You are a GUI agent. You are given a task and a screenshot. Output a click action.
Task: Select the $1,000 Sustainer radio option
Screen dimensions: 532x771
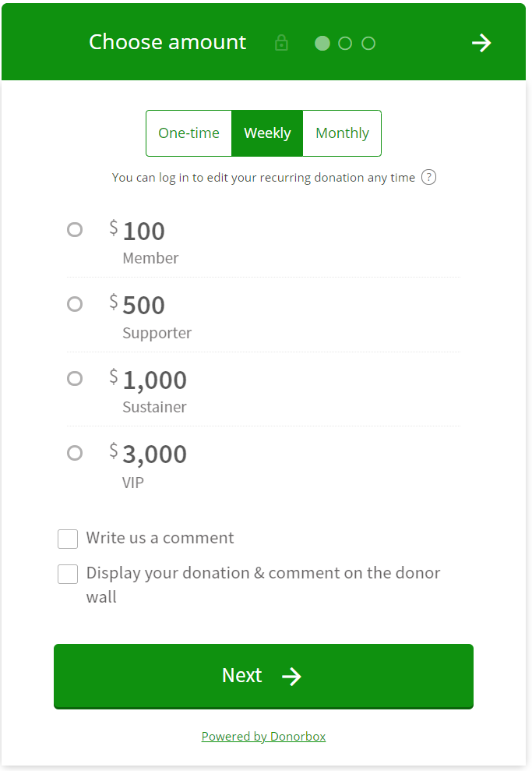(x=75, y=378)
